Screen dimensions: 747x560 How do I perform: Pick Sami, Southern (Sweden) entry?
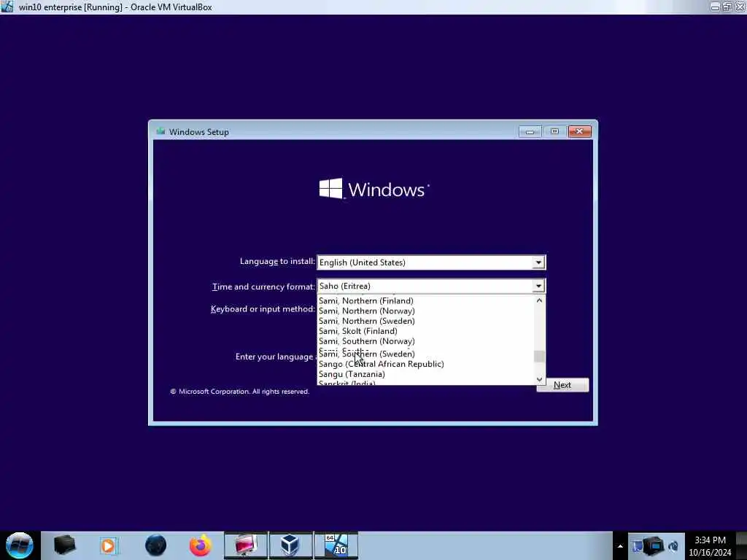pyautogui.click(x=366, y=354)
